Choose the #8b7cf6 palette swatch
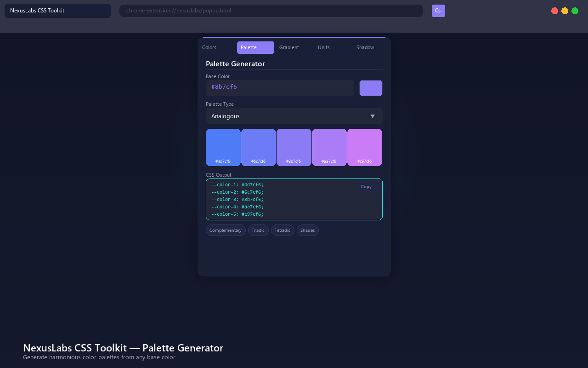The image size is (588, 368). (x=294, y=147)
